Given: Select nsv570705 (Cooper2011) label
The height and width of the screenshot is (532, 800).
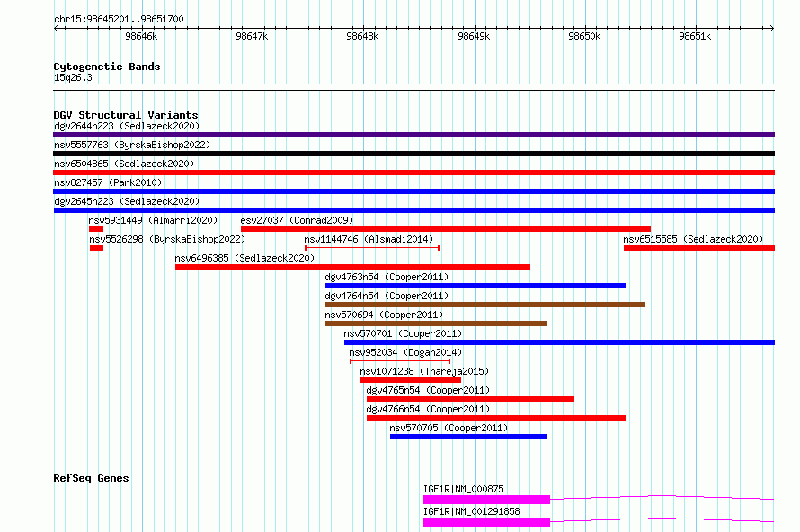Looking at the screenshot, I should (449, 428).
